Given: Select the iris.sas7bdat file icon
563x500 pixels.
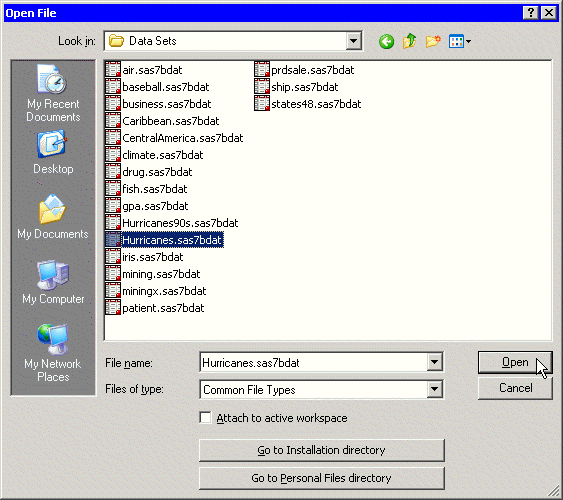Looking at the screenshot, I should click(x=113, y=257).
